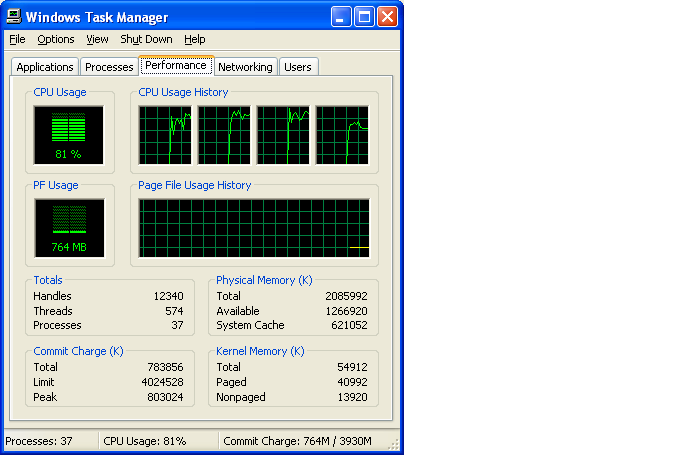Image resolution: width=680 pixels, height=455 pixels.
Task: Click the 'Nonpaged' label
Action: click(x=241, y=397)
